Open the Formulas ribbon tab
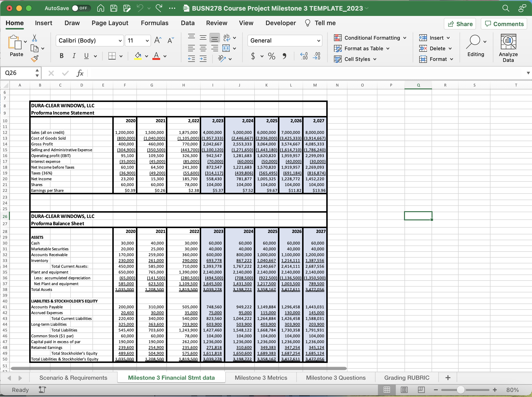532x397 pixels. click(x=155, y=23)
